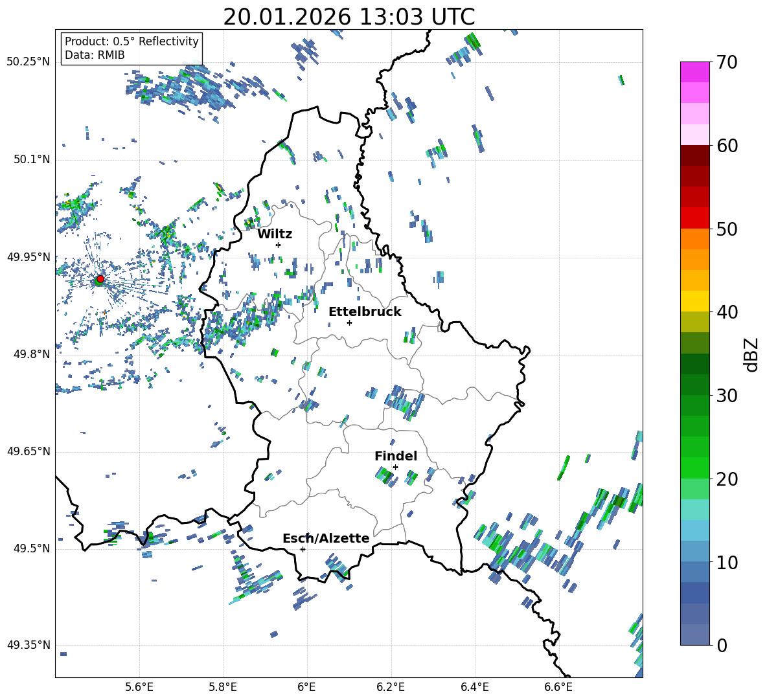Pick the yellow band just above 40
The image size is (767, 700).
695,301
